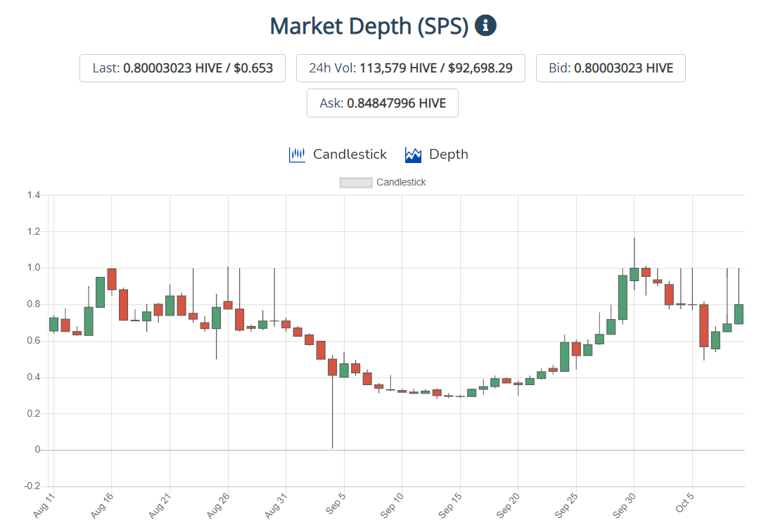Screen dimensions: 766x532
Task: Click the Oct 5 x-axis label
Action: pyautogui.click(x=684, y=503)
